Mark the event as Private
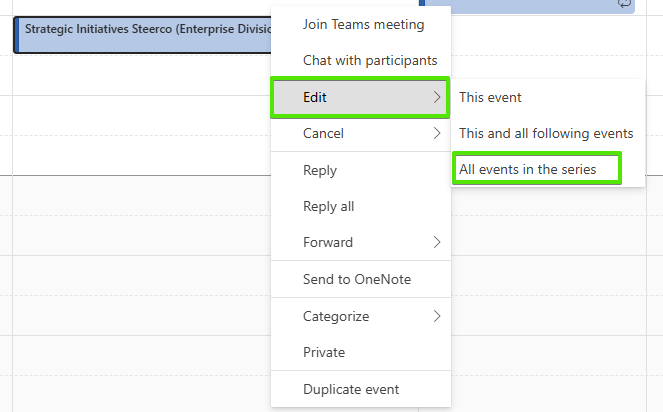 click(x=324, y=352)
